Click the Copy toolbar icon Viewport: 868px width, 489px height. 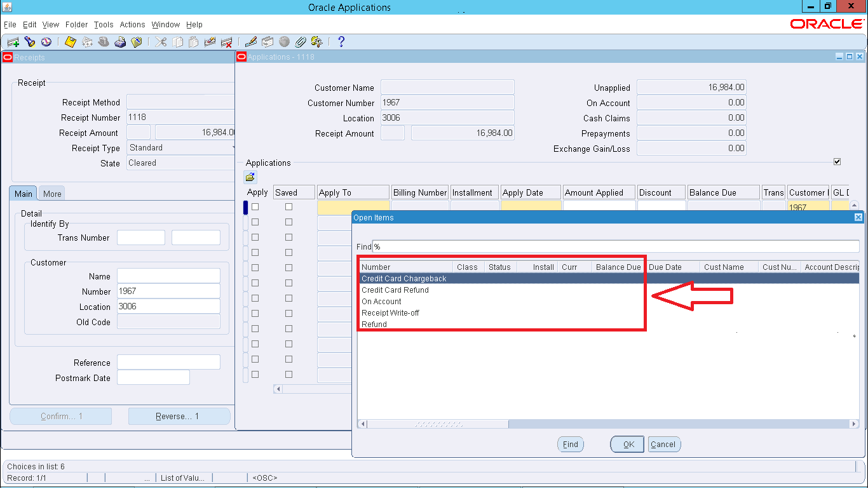click(177, 42)
